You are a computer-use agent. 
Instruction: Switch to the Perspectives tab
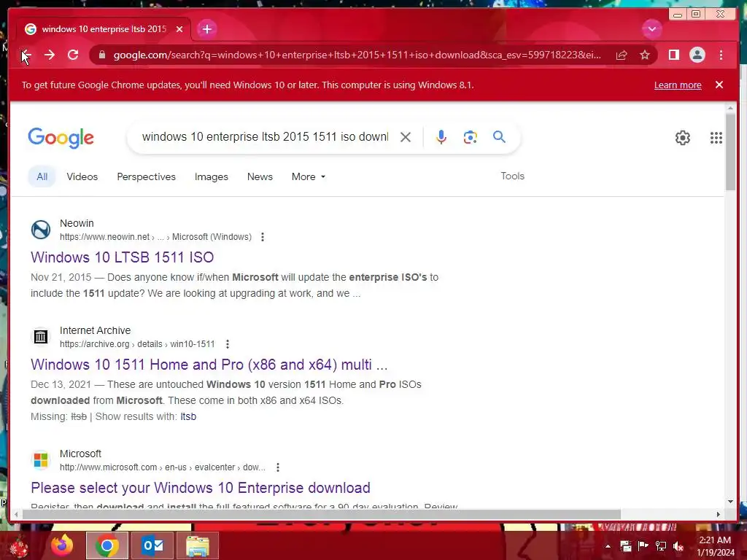pyautogui.click(x=146, y=176)
